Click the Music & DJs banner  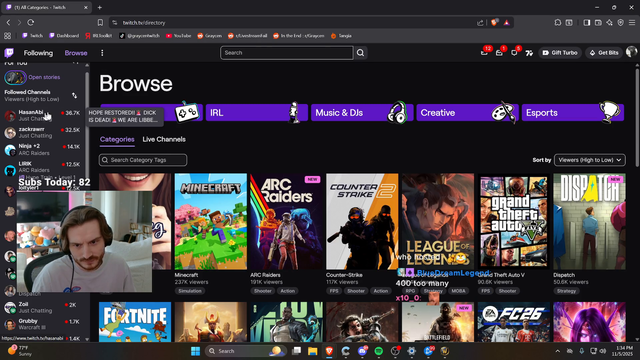coord(362,113)
